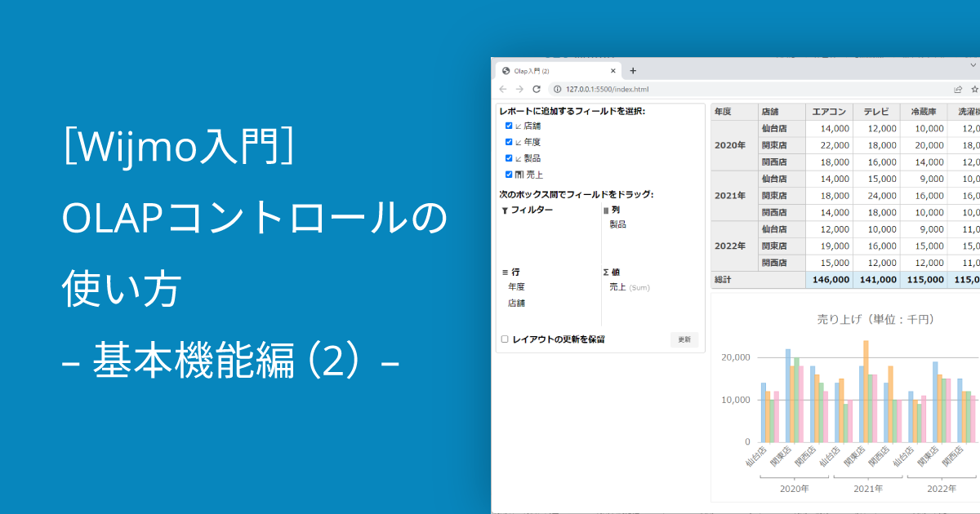Open a new browser tab with plus
Image resolution: width=980 pixels, height=514 pixels.
click(633, 71)
